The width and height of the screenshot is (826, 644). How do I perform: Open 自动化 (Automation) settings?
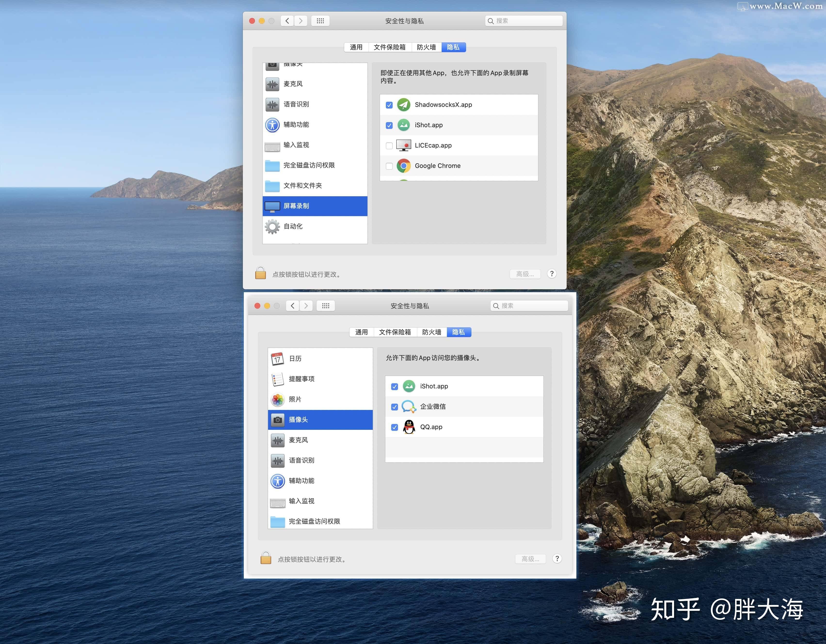click(x=293, y=226)
